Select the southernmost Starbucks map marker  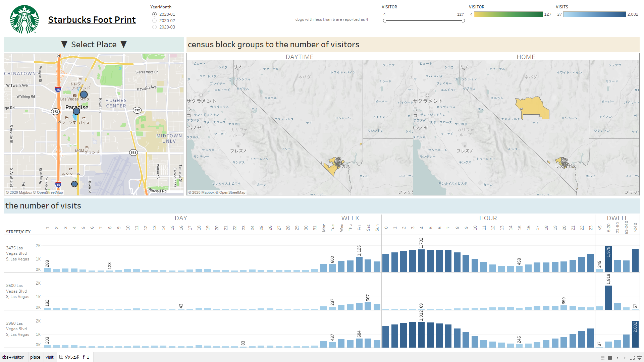(74, 184)
